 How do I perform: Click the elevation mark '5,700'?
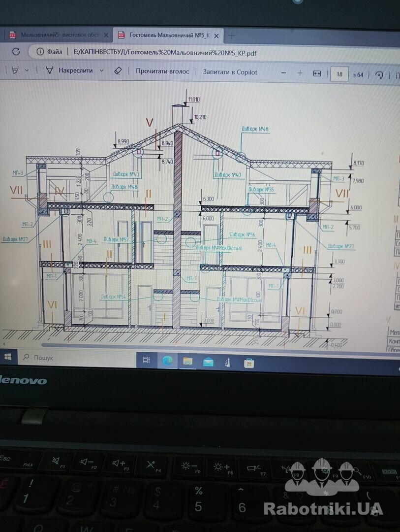pos(355,227)
